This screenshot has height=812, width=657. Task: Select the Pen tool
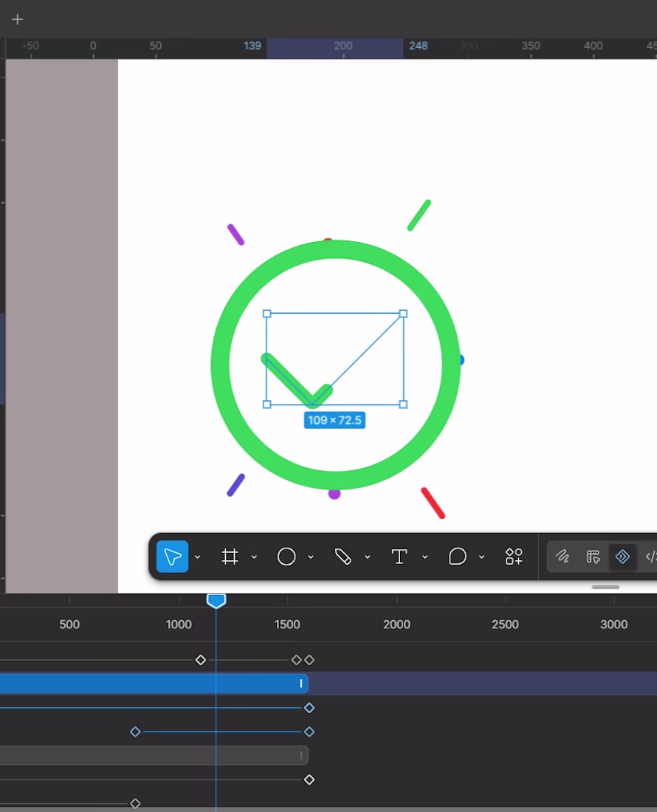(x=343, y=557)
